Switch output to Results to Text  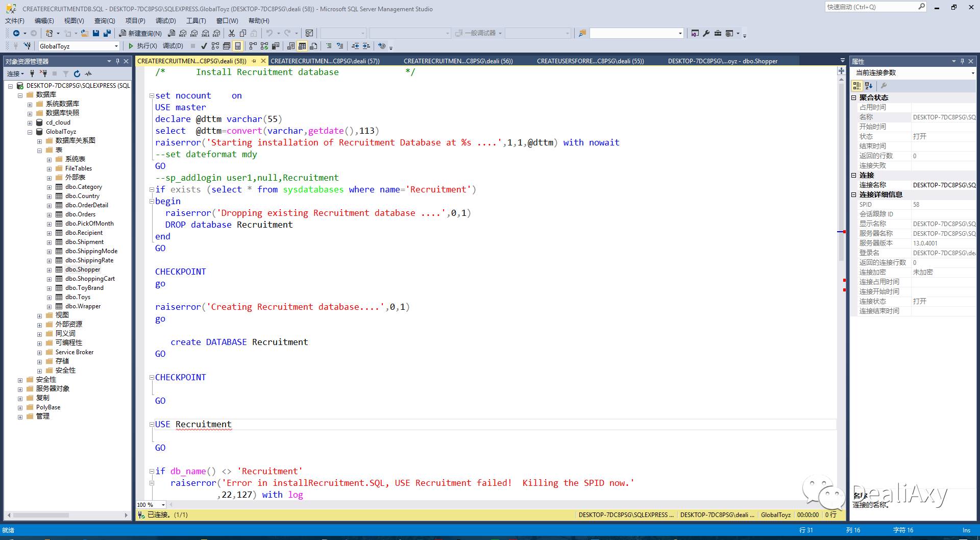click(x=291, y=46)
